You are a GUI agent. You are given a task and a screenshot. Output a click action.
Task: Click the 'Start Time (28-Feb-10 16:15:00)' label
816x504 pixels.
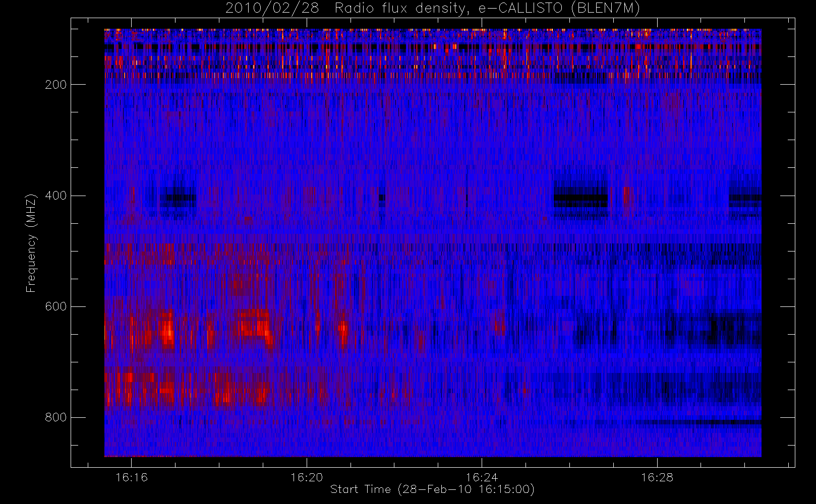click(x=432, y=489)
